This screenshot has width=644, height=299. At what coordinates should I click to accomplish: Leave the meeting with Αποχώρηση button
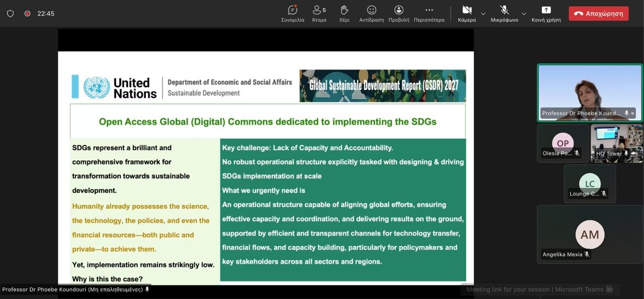[598, 14]
